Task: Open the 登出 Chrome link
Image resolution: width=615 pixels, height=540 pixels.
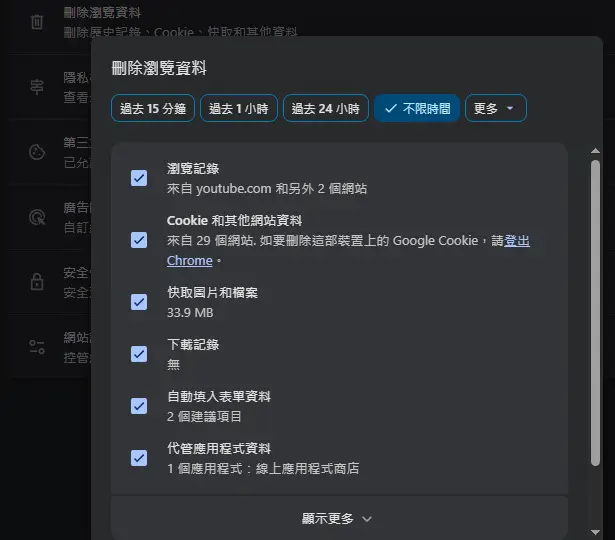Action: (517, 240)
